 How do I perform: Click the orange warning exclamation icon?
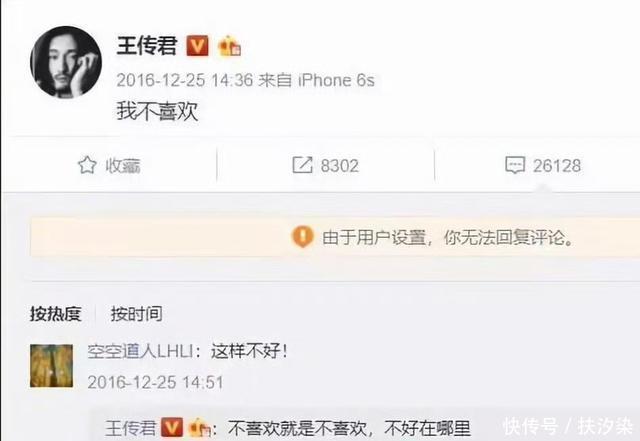(x=302, y=236)
